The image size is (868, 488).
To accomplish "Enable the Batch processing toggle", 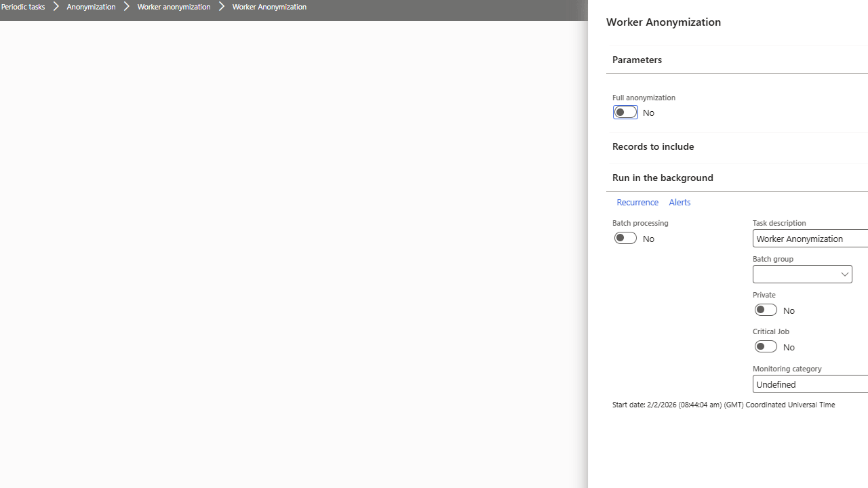I will (625, 238).
